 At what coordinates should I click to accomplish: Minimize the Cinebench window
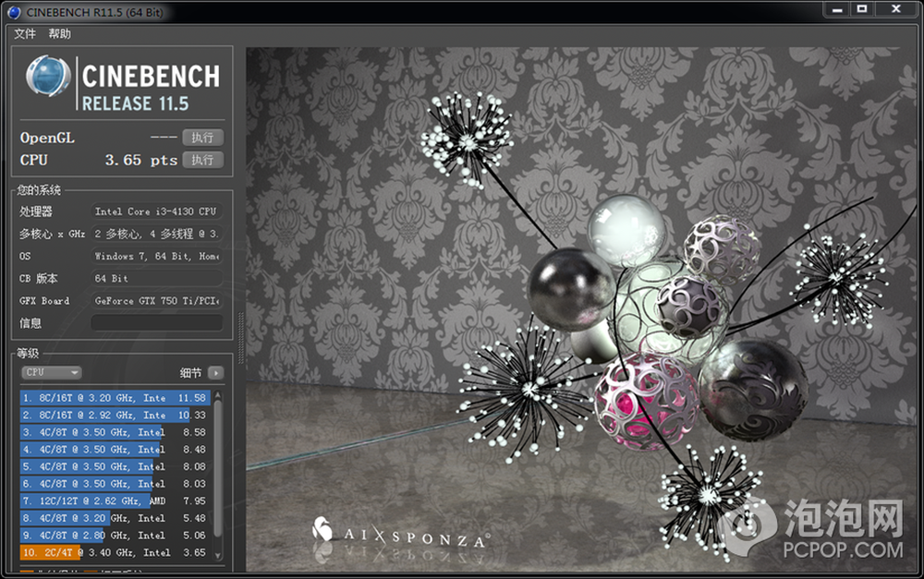pyautogui.click(x=837, y=9)
